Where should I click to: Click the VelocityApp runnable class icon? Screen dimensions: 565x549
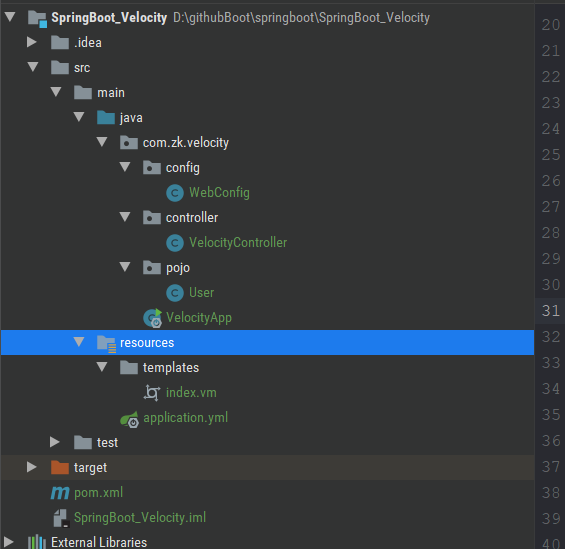[153, 318]
